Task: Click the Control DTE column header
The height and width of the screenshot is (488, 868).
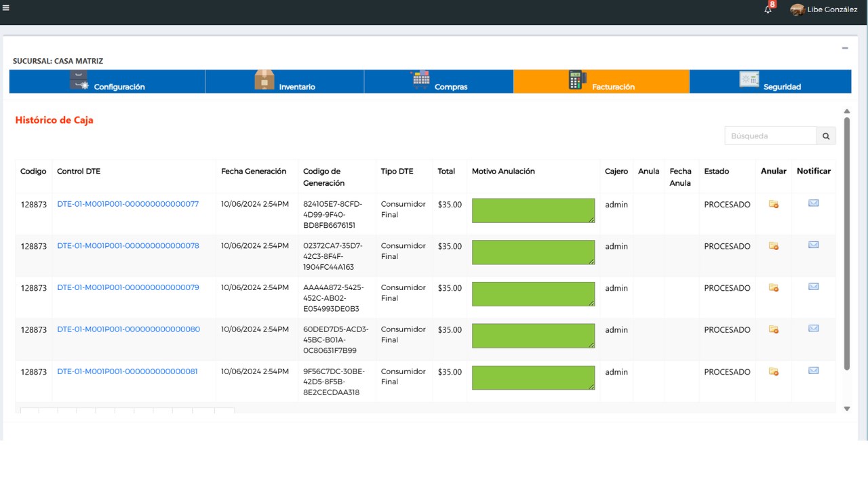Action: point(79,171)
